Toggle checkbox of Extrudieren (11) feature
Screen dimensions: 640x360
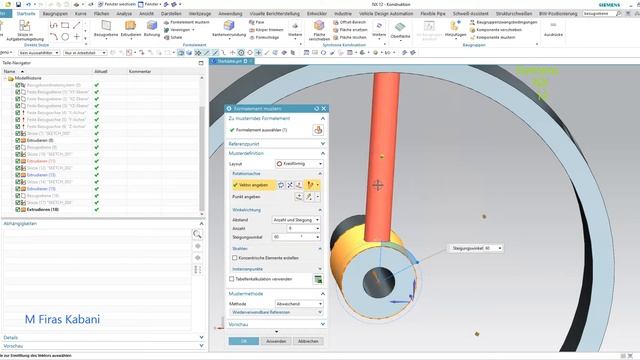point(18,161)
